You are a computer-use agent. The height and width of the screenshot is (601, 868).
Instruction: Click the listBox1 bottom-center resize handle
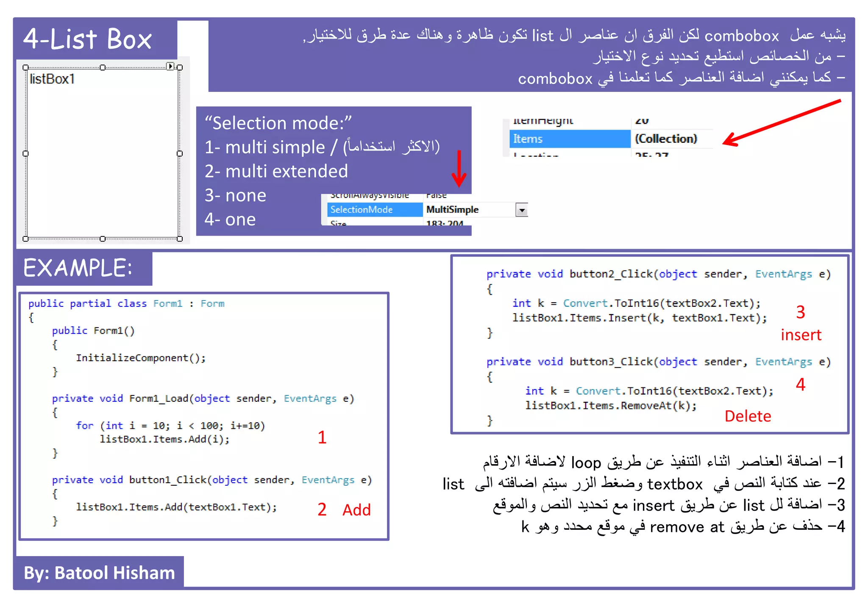pyautogui.click(x=103, y=239)
